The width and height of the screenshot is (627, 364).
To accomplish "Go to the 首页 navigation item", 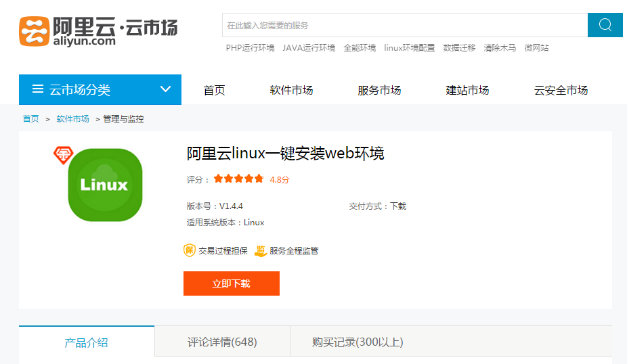I will 214,90.
